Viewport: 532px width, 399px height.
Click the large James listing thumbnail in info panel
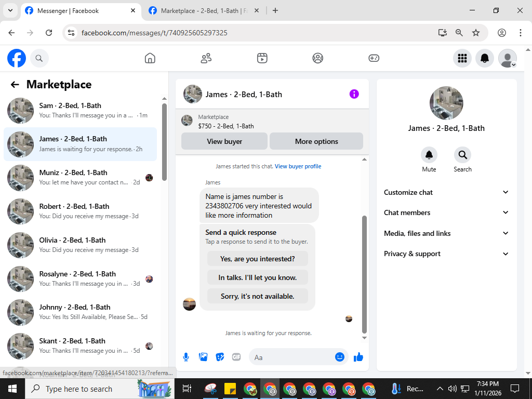tap(446, 103)
